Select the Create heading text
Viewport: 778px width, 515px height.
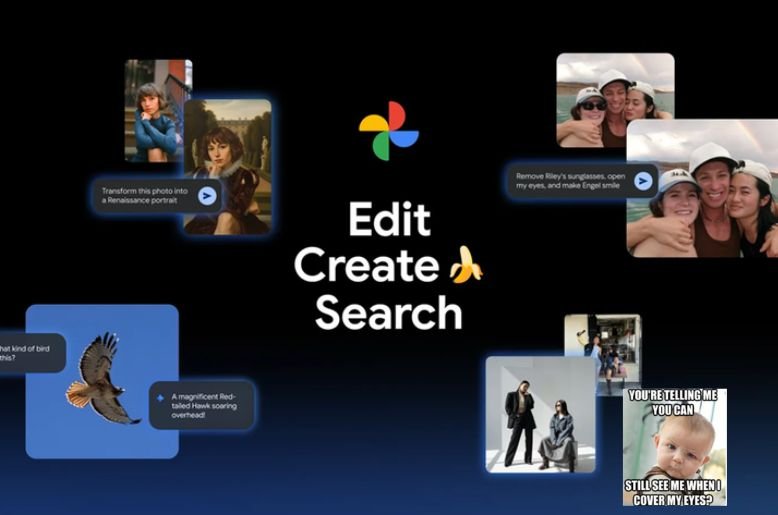(366, 266)
